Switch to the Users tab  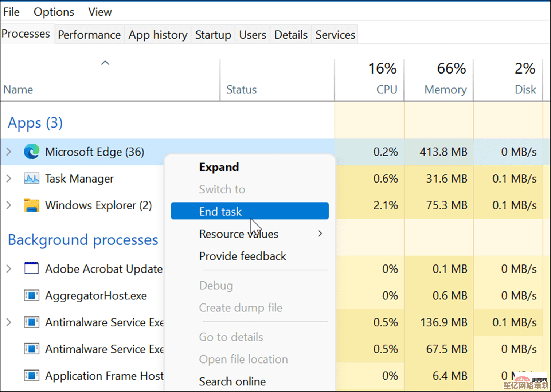pos(253,35)
